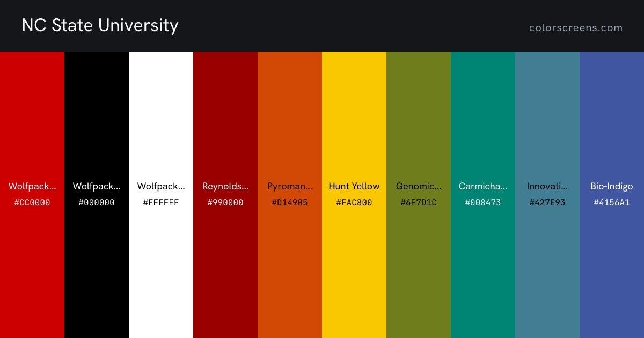Select the red #CC0000 color swatch

click(x=32, y=195)
